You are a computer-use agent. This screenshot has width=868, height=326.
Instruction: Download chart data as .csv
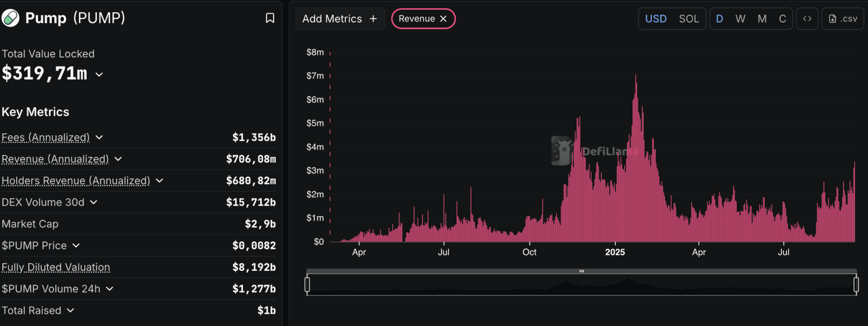pos(843,19)
